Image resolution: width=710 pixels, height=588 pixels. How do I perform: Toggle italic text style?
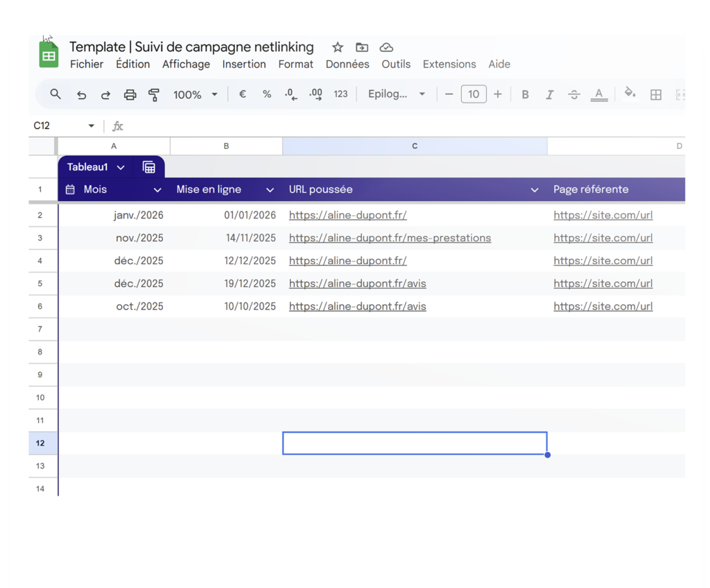549,94
